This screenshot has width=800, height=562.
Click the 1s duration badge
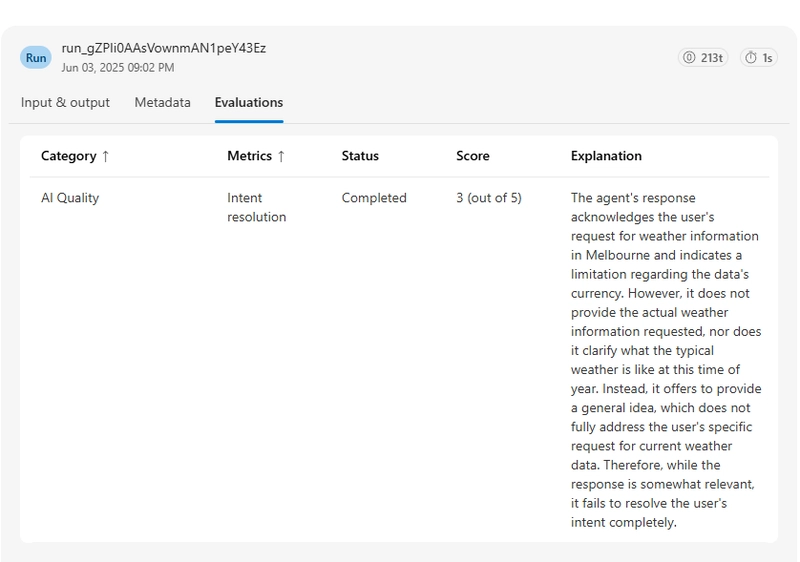[759, 58]
